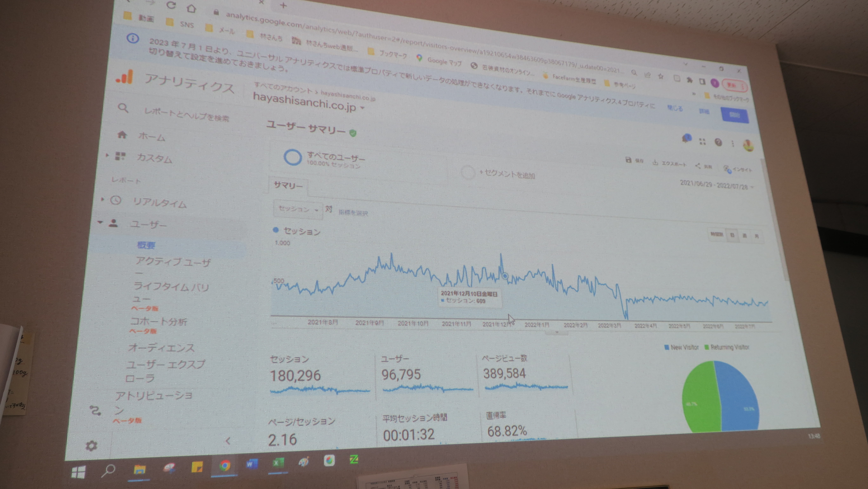Click the アトリビューション icon
Screen dimensions: 868x489
click(95, 410)
